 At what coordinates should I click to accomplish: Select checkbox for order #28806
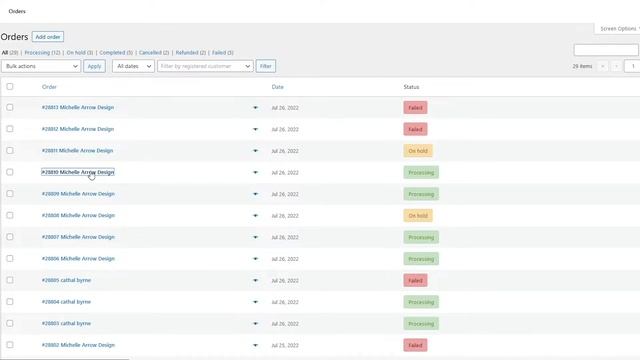coord(10,258)
